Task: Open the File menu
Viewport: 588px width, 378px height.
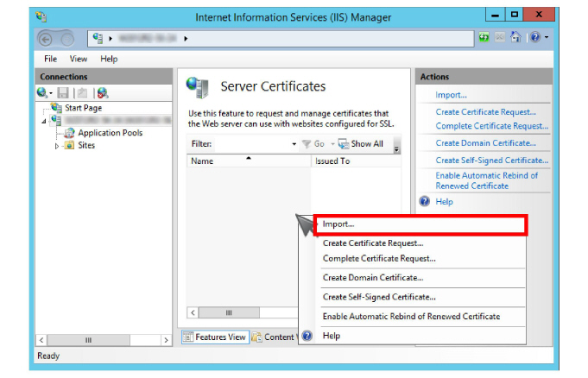Action: tap(50, 59)
